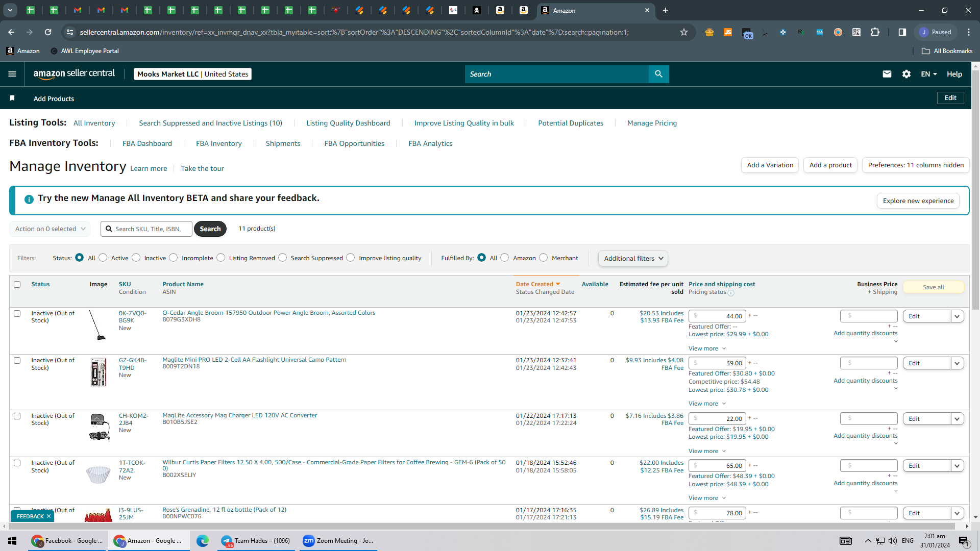This screenshot has height=551, width=980.
Task: Open the Additional filters dropdown
Action: tap(633, 259)
